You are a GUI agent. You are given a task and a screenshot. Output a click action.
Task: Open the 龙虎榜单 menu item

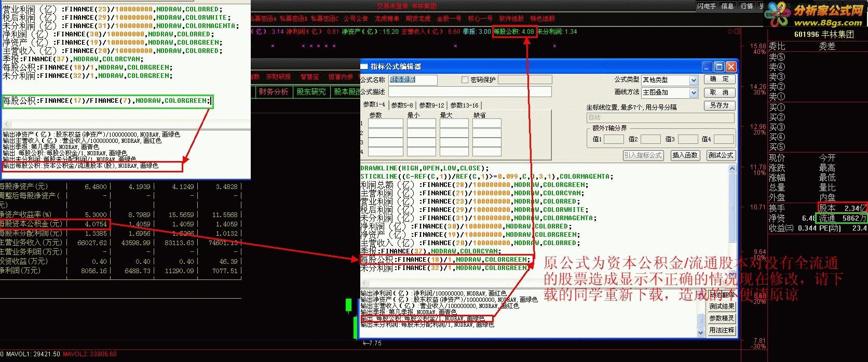pos(387,19)
